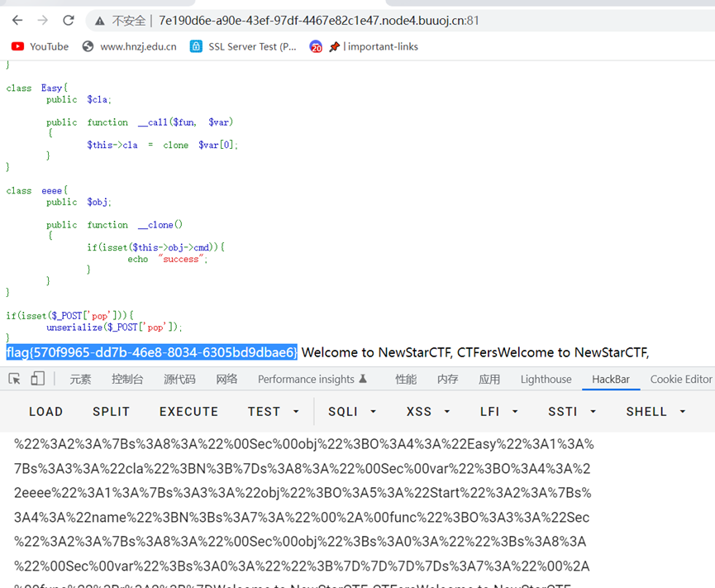
Task: Click the browser forward arrow
Action: 42,21
